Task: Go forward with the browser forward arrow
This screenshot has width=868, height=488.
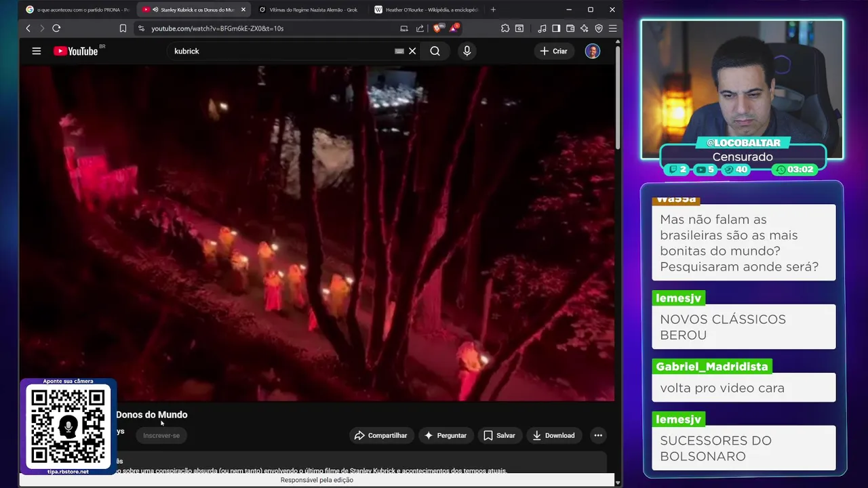Action: point(42,28)
